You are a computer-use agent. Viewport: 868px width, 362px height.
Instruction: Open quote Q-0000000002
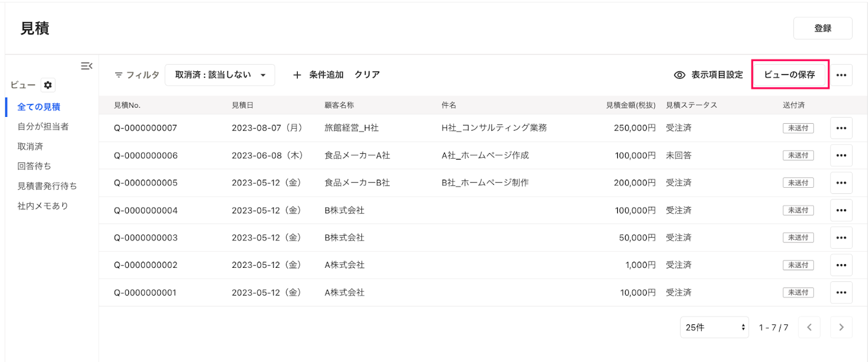click(x=145, y=265)
